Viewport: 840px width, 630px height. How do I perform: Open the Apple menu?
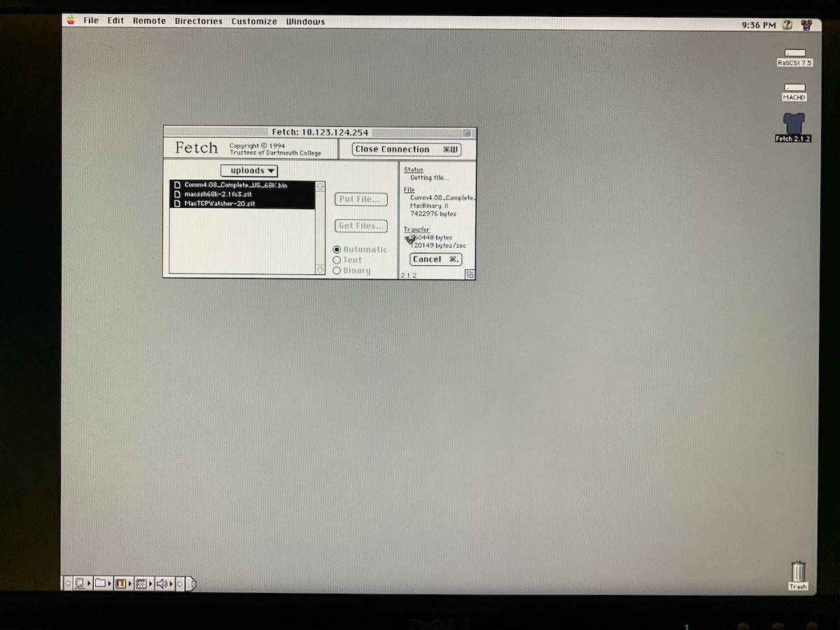click(71, 21)
